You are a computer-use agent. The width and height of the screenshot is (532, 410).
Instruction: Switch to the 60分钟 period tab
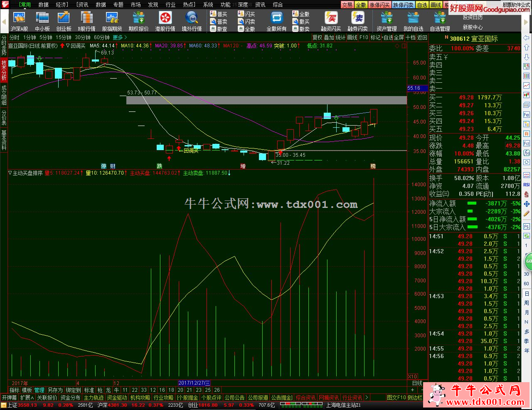(102, 37)
